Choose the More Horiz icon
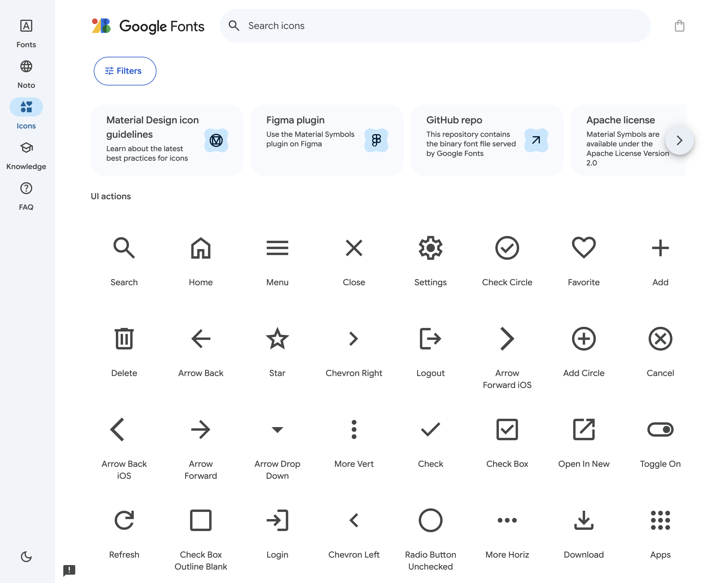Viewport: 728px width, 583px height. click(507, 520)
